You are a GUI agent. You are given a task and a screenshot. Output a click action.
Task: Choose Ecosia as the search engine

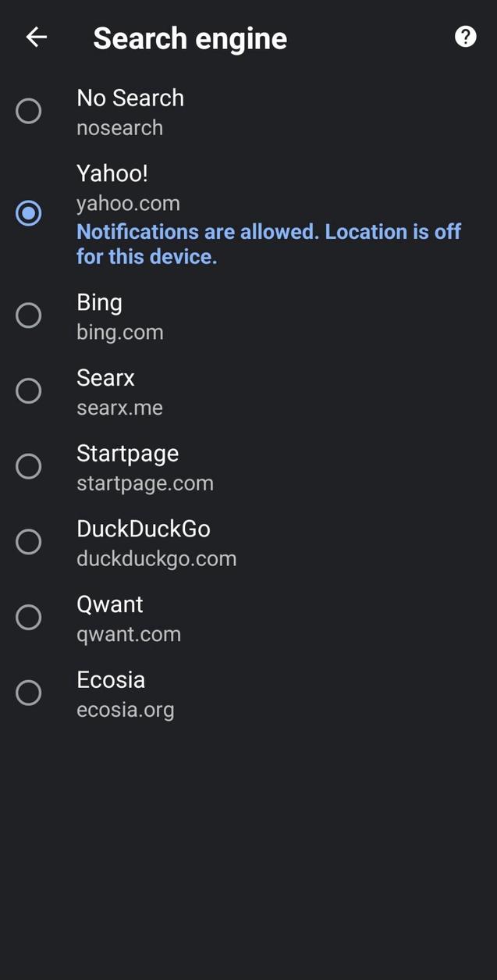28,692
